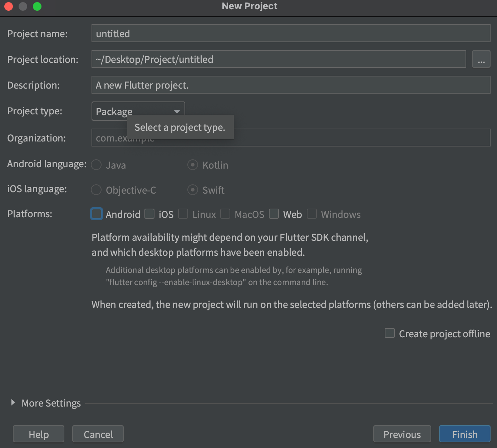The height and width of the screenshot is (448, 497).
Task: Click the 'Android language:' label
Action: tap(47, 164)
